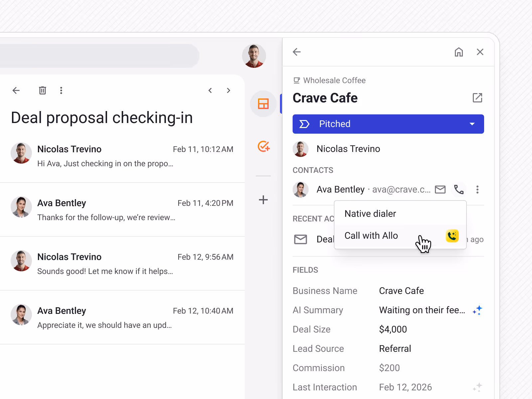Click the plus icon to add sidebar add-on
The image size is (532, 399).
pyautogui.click(x=263, y=199)
